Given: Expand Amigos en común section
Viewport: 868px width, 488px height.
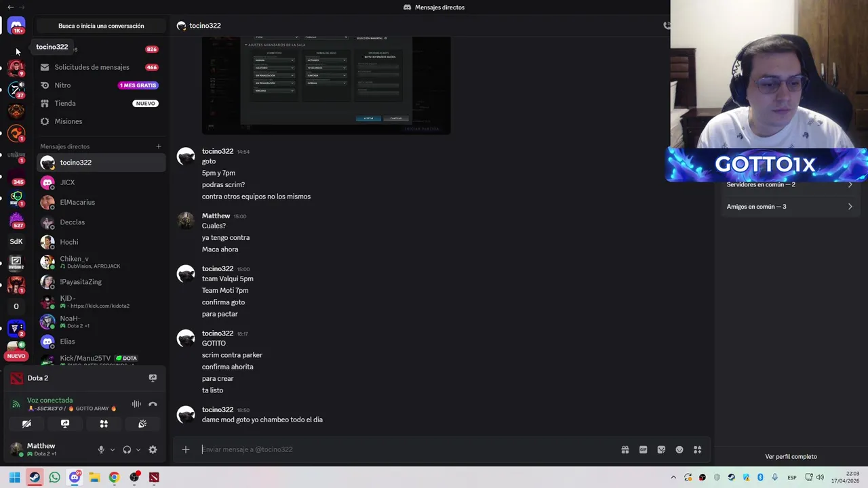Looking at the screenshot, I should click(789, 207).
